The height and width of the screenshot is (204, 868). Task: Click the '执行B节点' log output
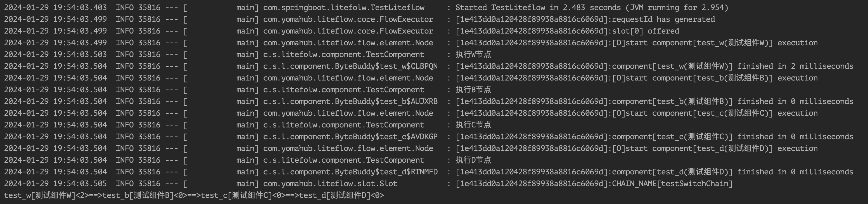[473, 90]
